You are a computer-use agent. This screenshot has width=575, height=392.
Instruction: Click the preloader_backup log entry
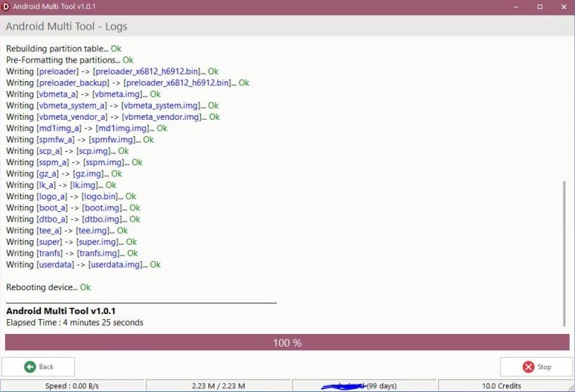pos(127,83)
